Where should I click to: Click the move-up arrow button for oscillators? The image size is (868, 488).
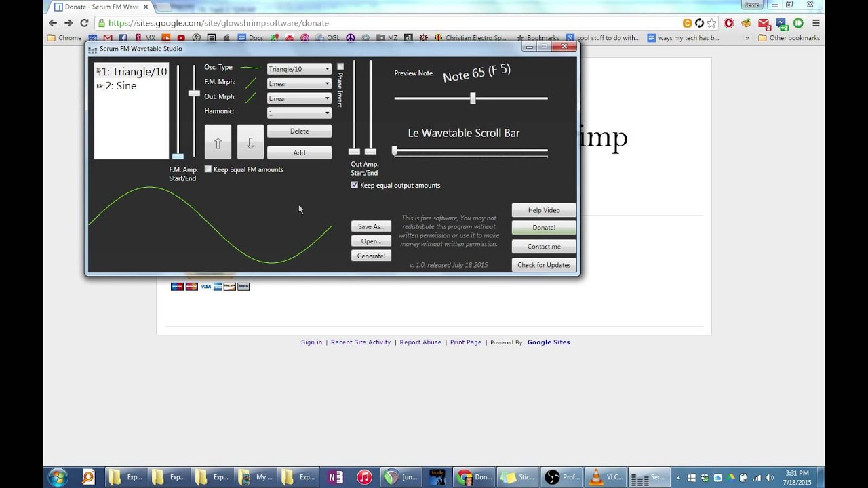click(218, 142)
